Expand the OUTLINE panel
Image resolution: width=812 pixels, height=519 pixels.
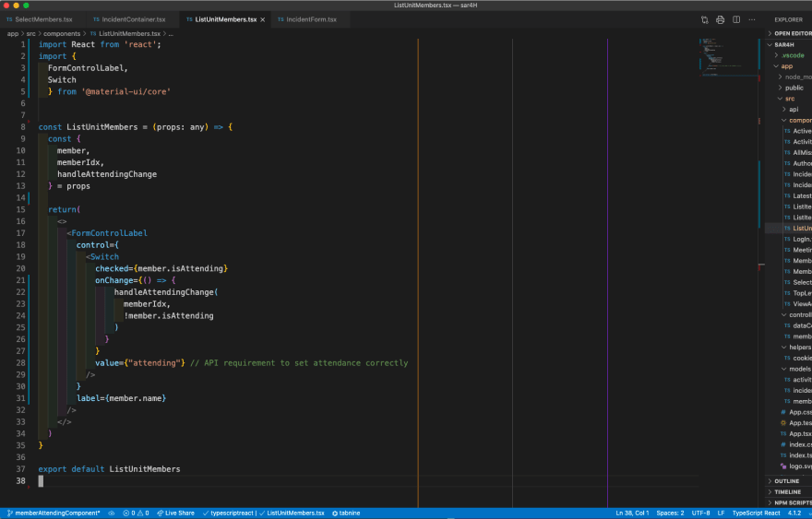point(790,481)
